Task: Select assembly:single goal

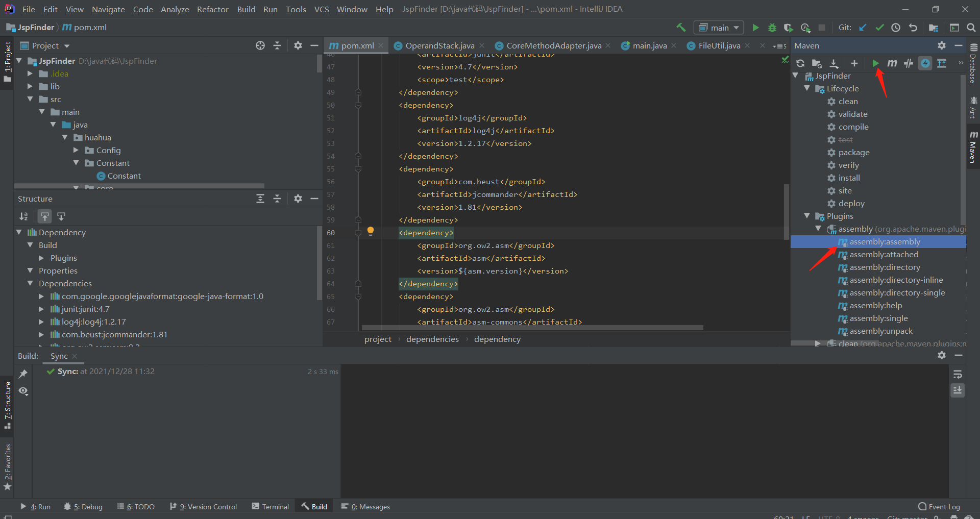Action: coord(878,318)
